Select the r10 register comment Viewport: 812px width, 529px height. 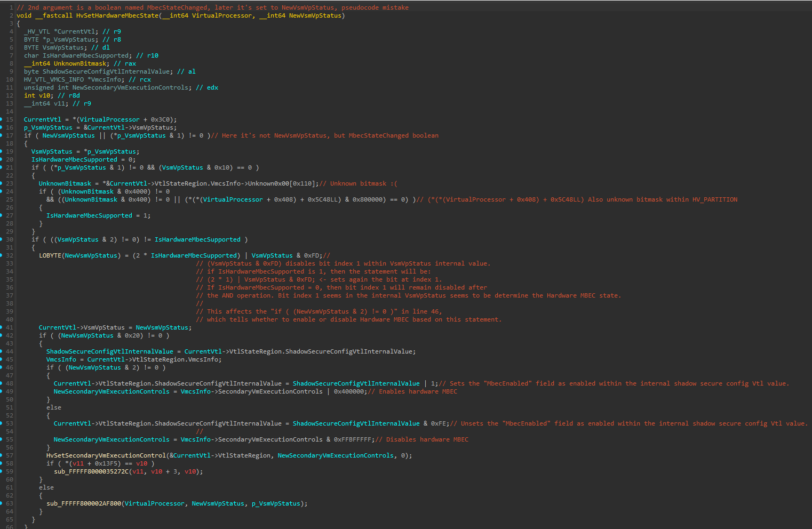coord(147,55)
